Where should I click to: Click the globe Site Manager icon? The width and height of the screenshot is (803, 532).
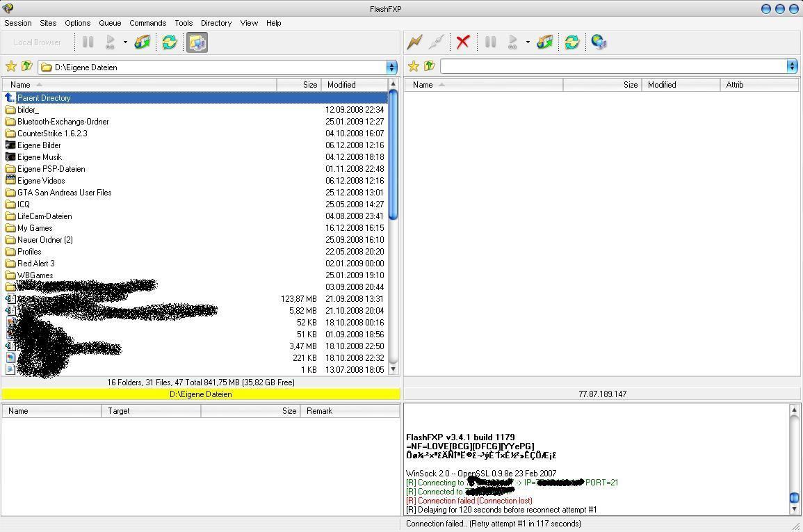(x=599, y=42)
